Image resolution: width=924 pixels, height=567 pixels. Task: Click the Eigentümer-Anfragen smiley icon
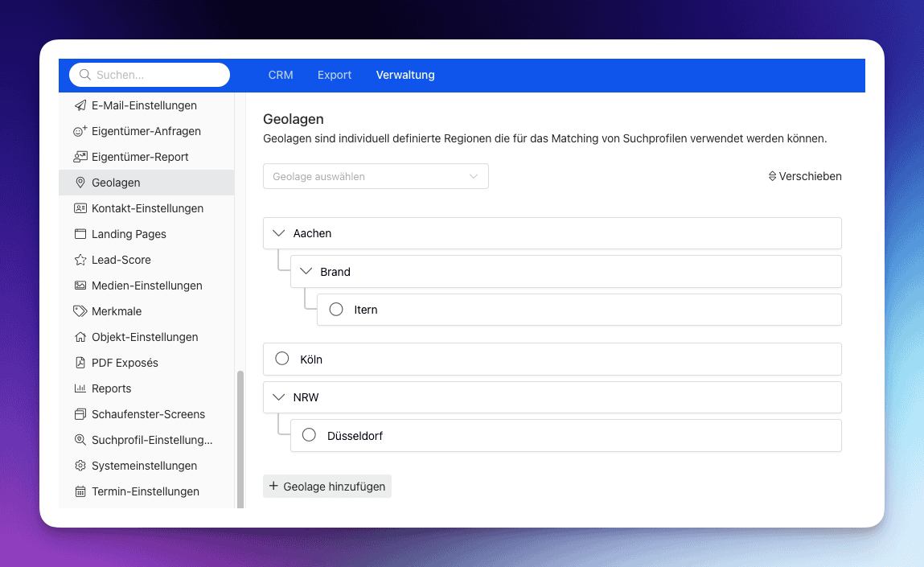80,131
